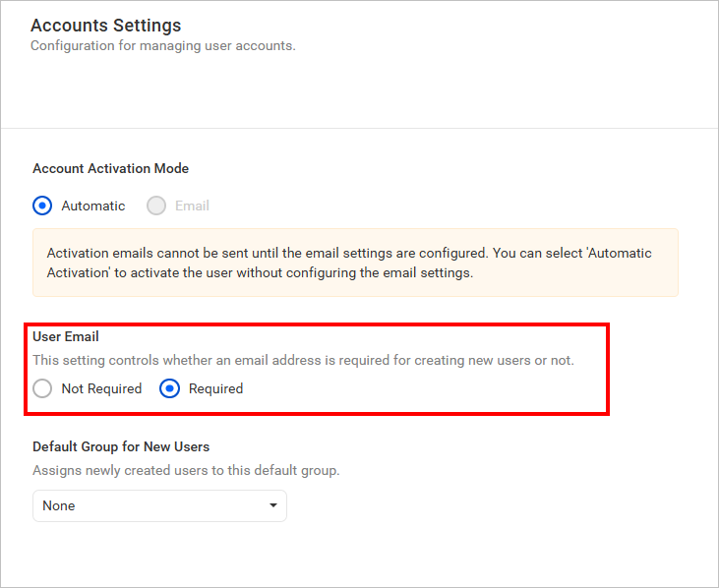Choose Required for User Email
This screenshot has width=719, height=588.
(169, 388)
